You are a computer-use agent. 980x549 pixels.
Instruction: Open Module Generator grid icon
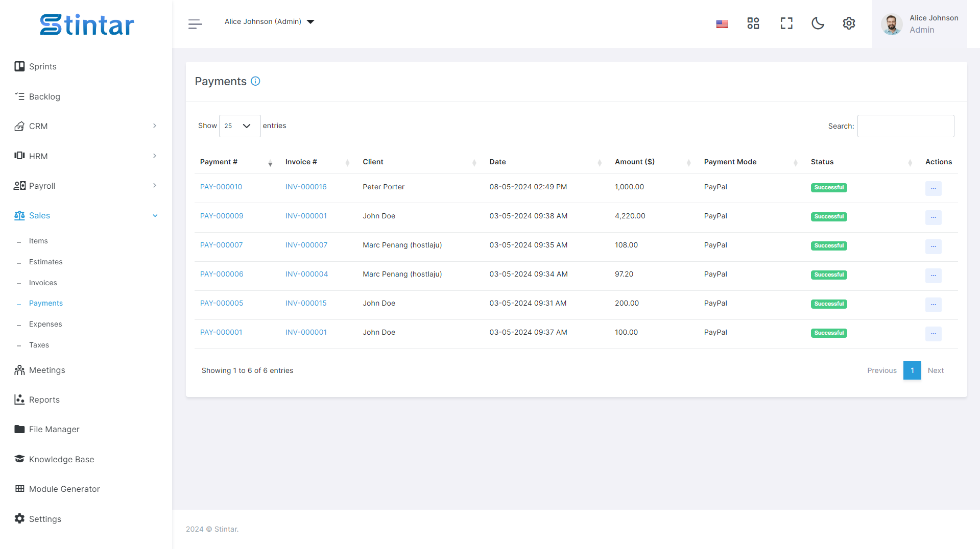[19, 489]
